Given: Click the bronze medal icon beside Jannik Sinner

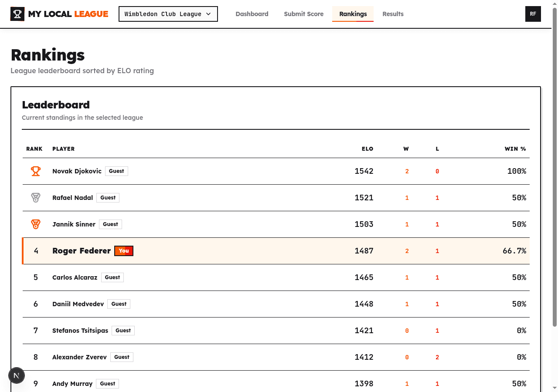Looking at the screenshot, I should [35, 224].
